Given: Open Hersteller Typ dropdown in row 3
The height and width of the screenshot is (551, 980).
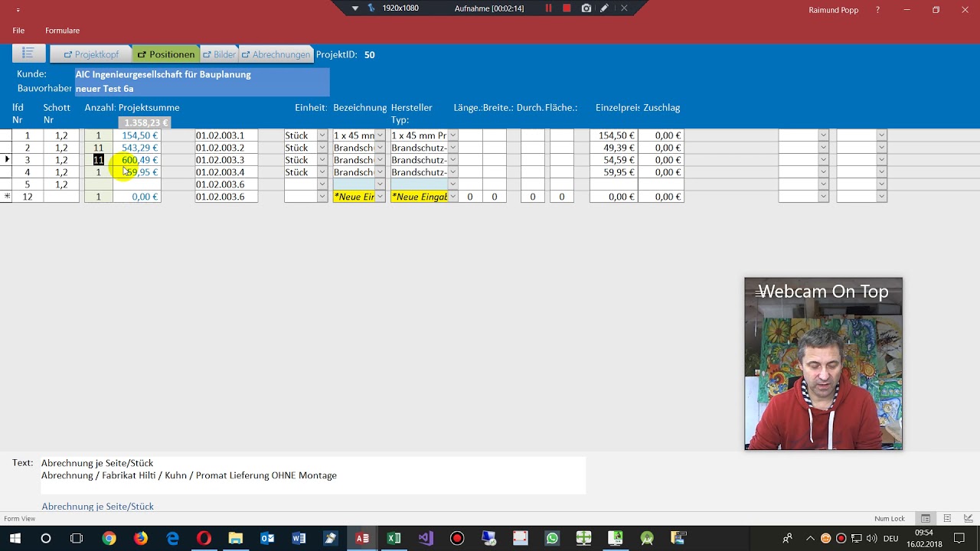Looking at the screenshot, I should pyautogui.click(x=452, y=160).
